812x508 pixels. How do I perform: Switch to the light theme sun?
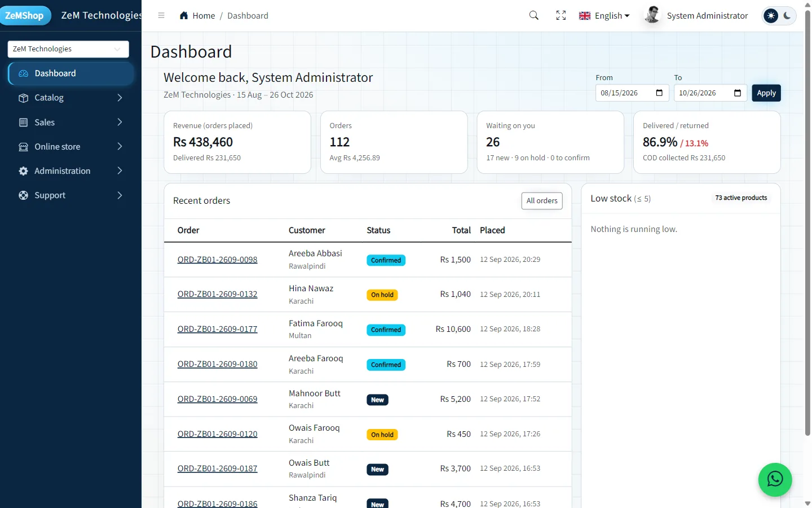771,16
